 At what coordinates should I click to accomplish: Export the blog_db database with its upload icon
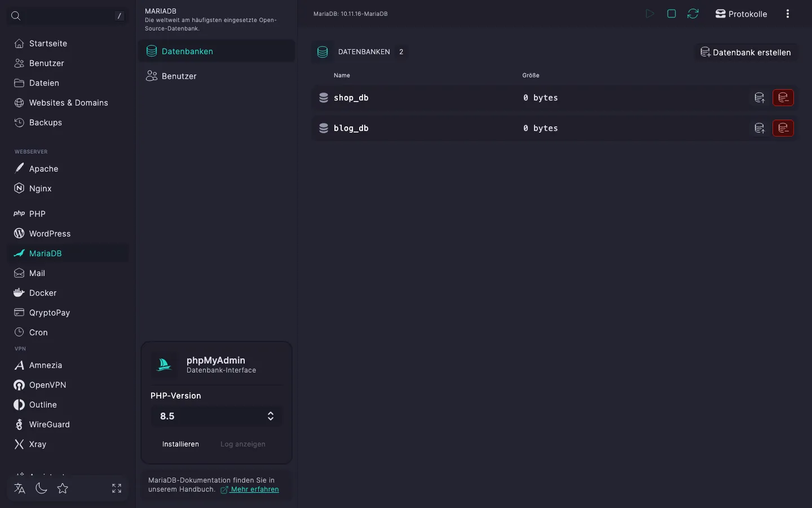pos(760,128)
